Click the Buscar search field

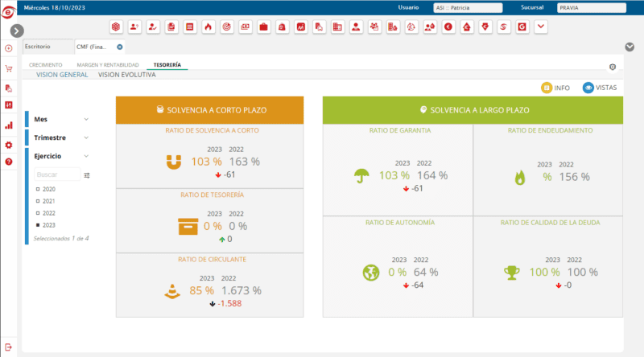click(x=57, y=174)
